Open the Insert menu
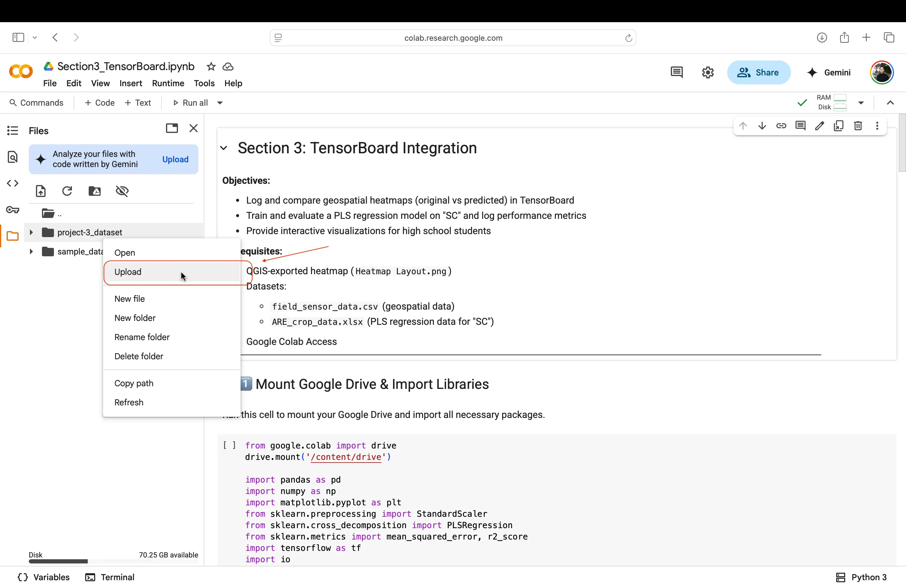Viewport: 906px width, 588px height. [131, 83]
